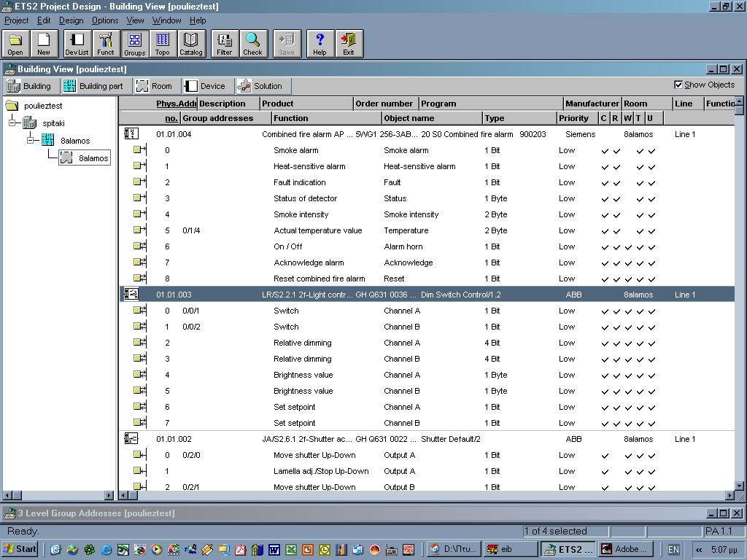Open the DevList toolbar icon
Viewport: 747px width, 560px height.
tap(77, 44)
